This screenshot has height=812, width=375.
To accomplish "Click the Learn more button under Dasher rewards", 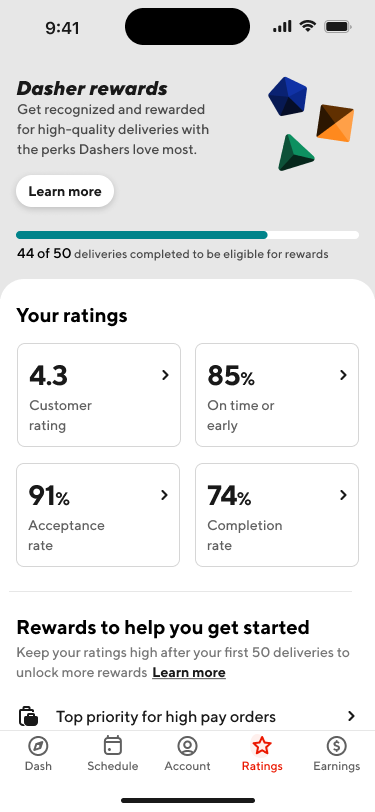I will coord(65,191).
